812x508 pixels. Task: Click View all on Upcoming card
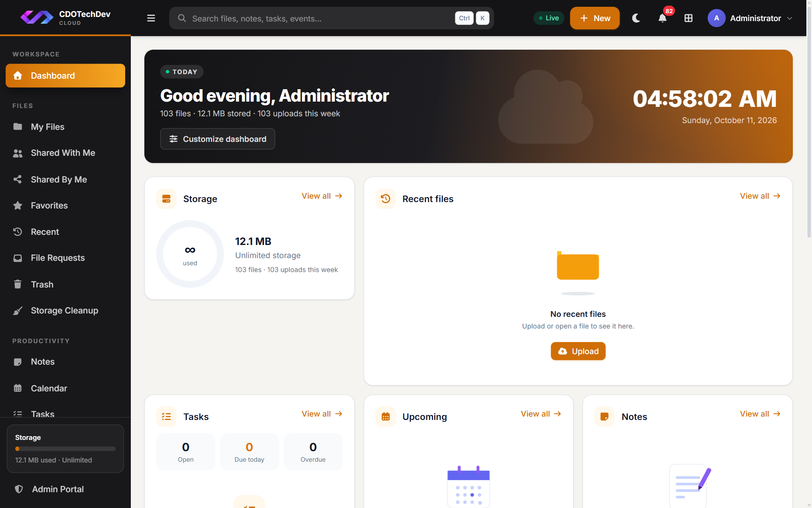click(541, 414)
